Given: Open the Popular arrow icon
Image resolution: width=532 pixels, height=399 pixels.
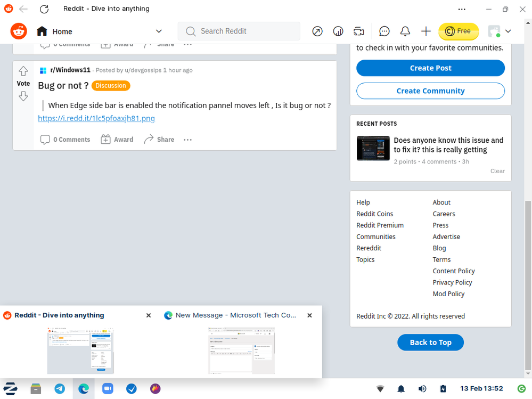Looking at the screenshot, I should pos(317,31).
